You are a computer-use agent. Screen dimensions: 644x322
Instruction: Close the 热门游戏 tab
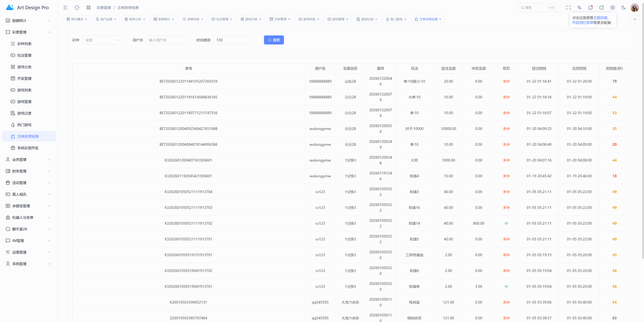click(x=405, y=19)
